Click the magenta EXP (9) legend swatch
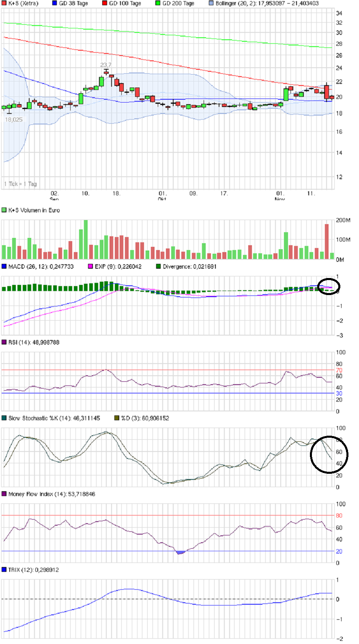The width and height of the screenshot is (359, 644). (x=90, y=266)
